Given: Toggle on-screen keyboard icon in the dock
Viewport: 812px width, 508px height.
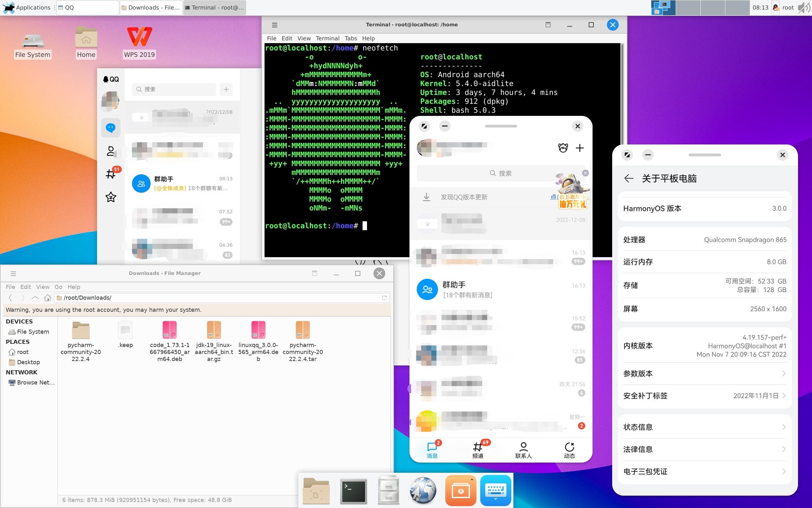Looking at the screenshot, I should pos(495,491).
